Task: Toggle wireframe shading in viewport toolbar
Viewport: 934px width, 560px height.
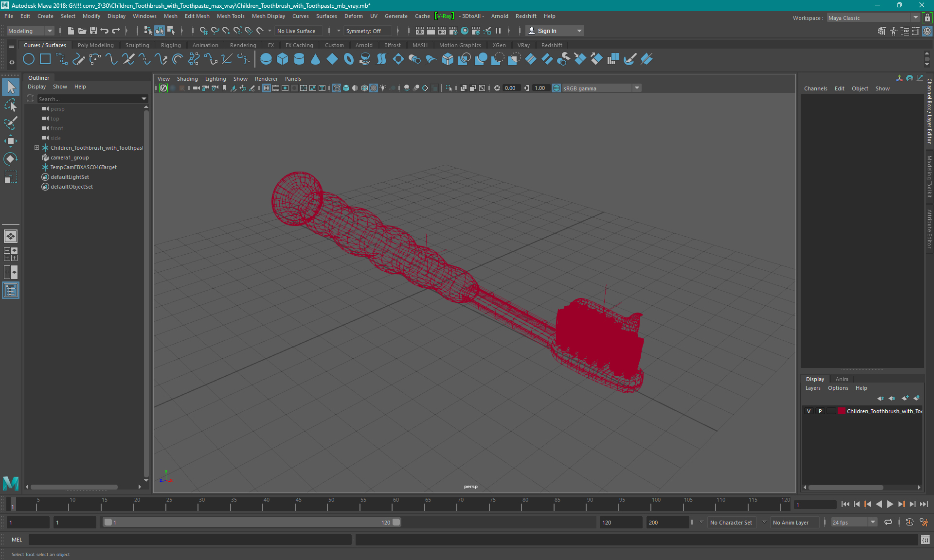Action: click(337, 88)
